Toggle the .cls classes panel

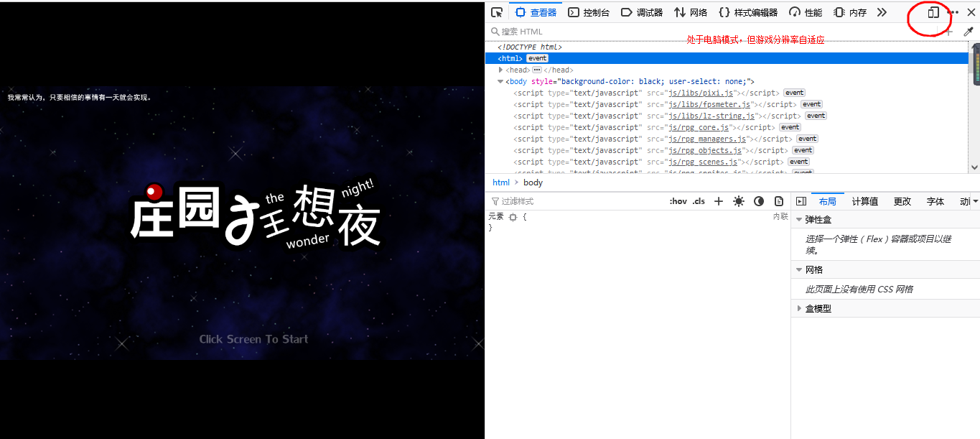pyautogui.click(x=699, y=201)
